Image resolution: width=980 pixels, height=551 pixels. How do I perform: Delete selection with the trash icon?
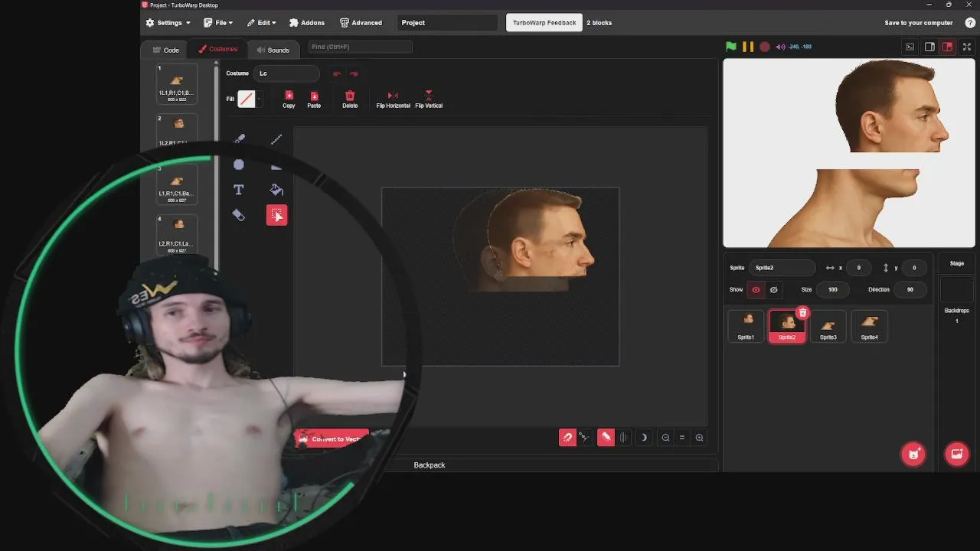350,99
